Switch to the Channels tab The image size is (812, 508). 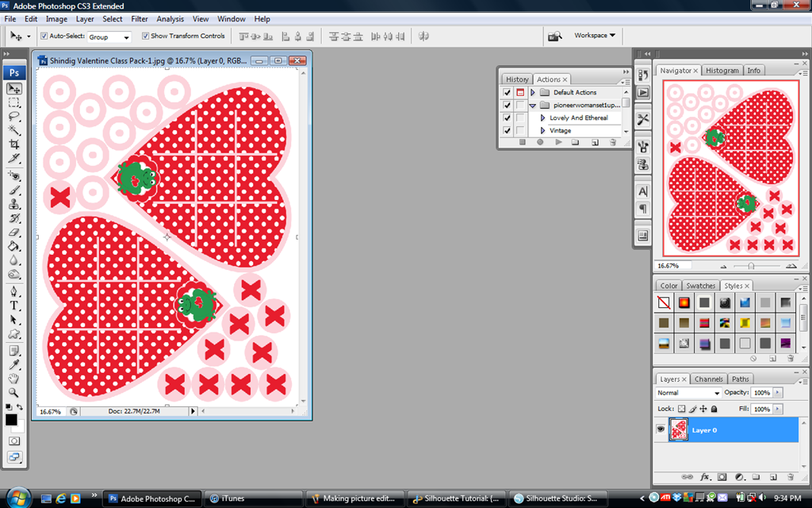(708, 379)
